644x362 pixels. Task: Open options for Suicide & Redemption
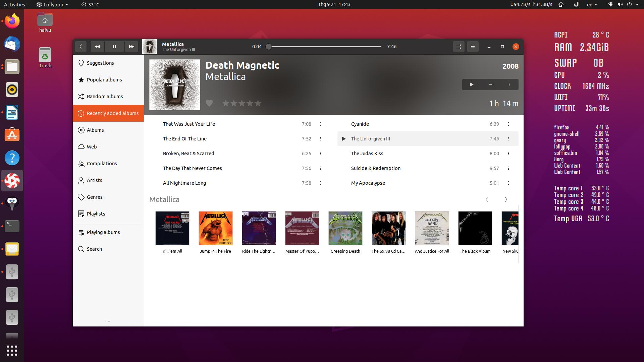pos(508,168)
